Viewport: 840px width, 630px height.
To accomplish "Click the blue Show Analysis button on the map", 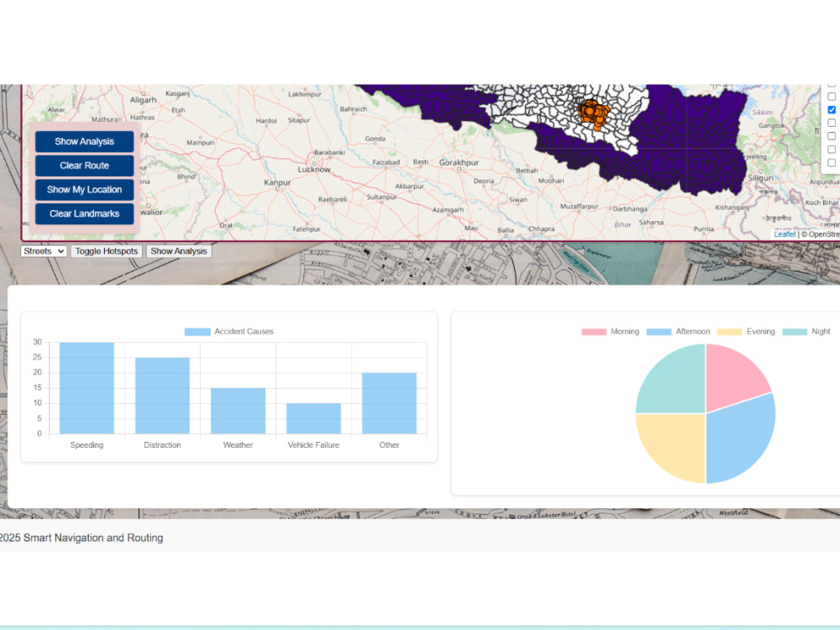I will pyautogui.click(x=85, y=141).
